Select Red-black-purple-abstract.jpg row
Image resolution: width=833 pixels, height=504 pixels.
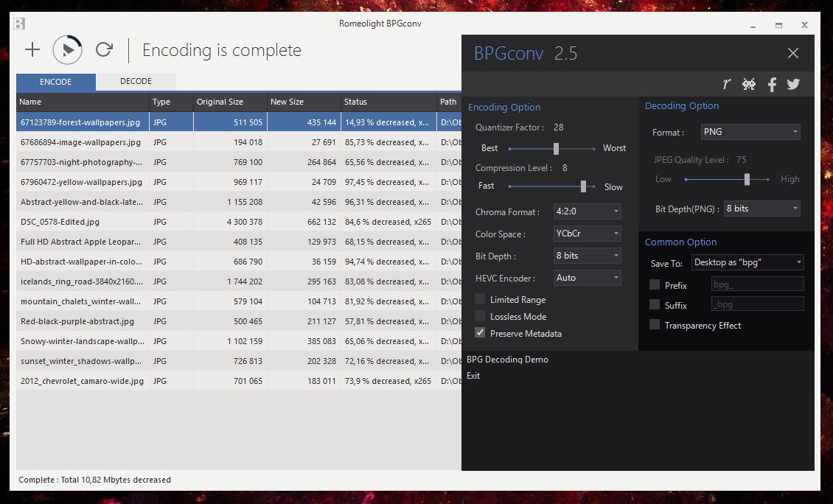239,321
